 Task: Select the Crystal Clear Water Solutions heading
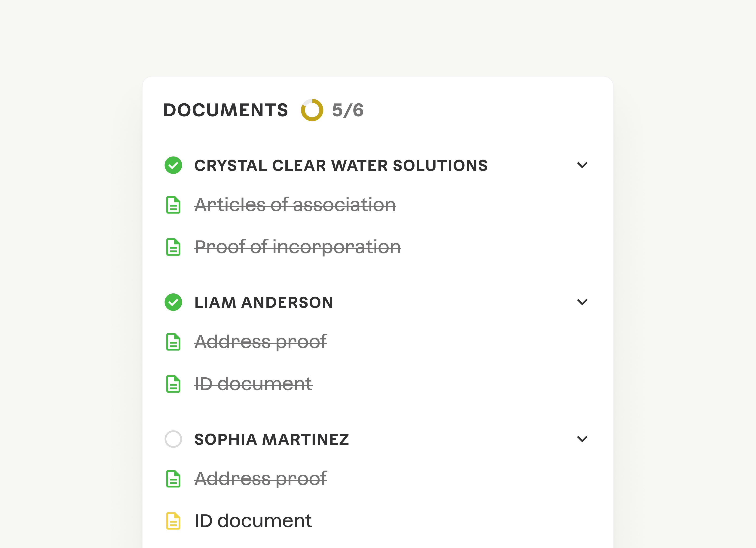[x=341, y=165]
